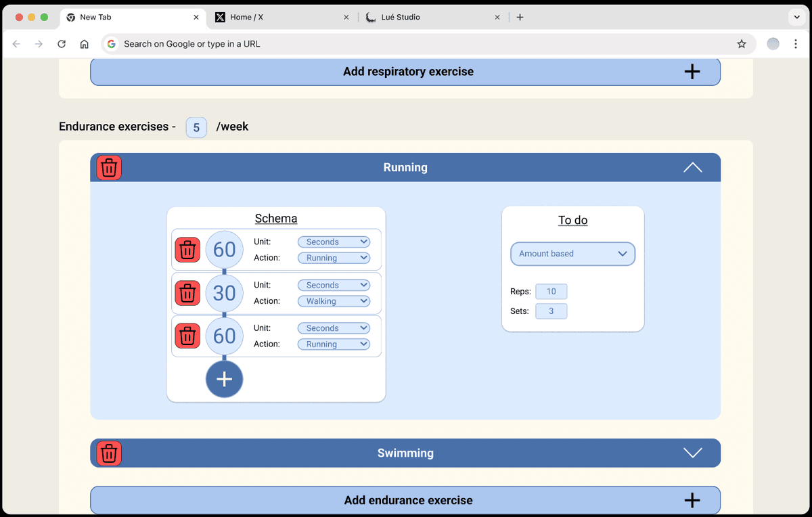Delete the Running exercise with trash icon
This screenshot has height=517, width=812.
pos(109,167)
